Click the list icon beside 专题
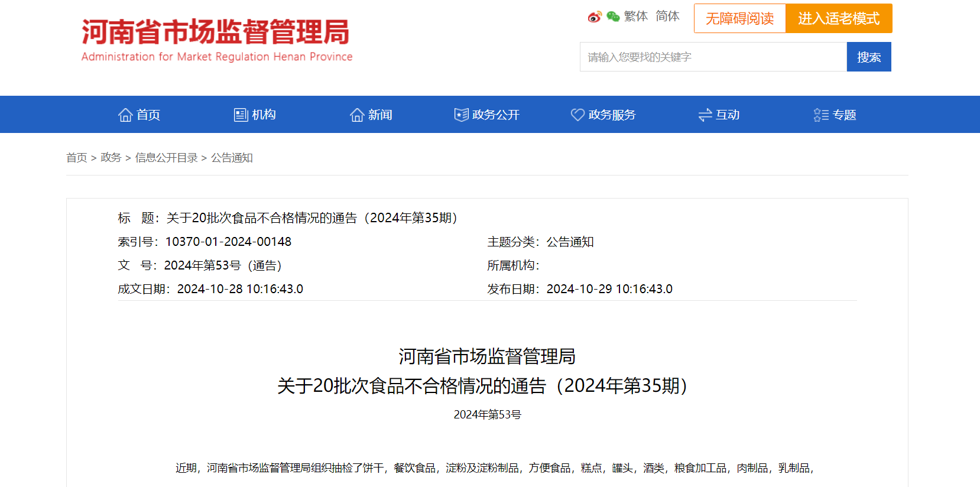Screen dimensions: 980x487 pyautogui.click(x=821, y=115)
